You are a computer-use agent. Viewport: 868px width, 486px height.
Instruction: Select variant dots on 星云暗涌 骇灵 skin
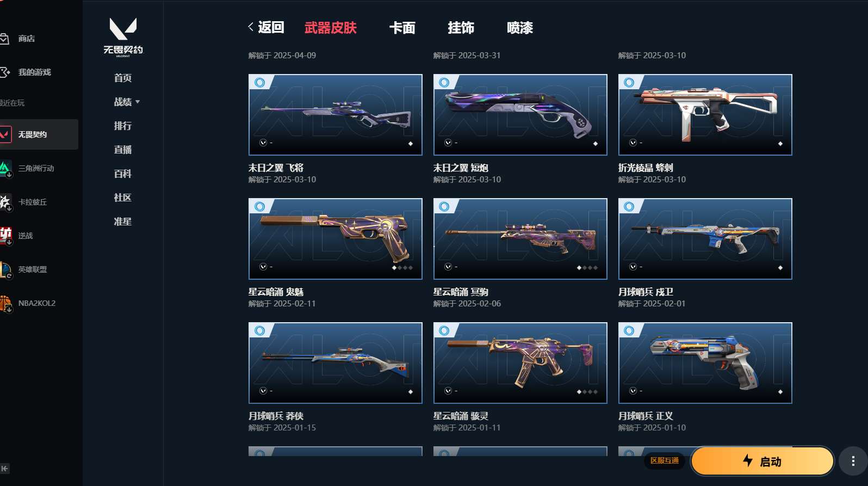click(587, 392)
